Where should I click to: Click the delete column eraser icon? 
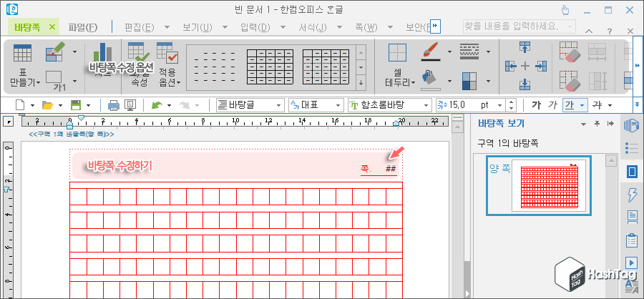coord(570,81)
